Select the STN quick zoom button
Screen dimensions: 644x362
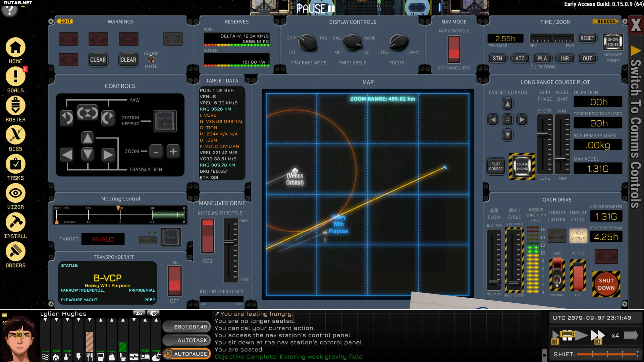(x=497, y=59)
